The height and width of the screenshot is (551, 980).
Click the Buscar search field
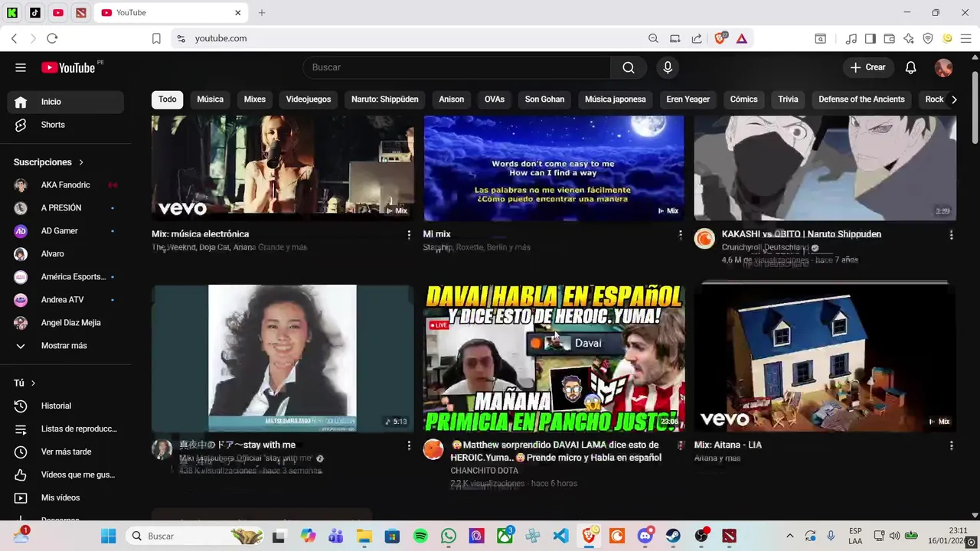pyautogui.click(x=457, y=67)
